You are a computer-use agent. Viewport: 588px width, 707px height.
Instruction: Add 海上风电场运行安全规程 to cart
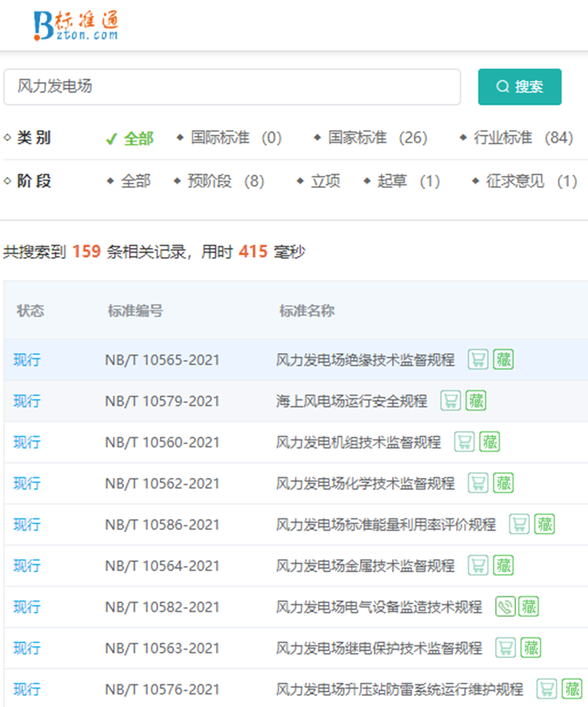(450, 401)
